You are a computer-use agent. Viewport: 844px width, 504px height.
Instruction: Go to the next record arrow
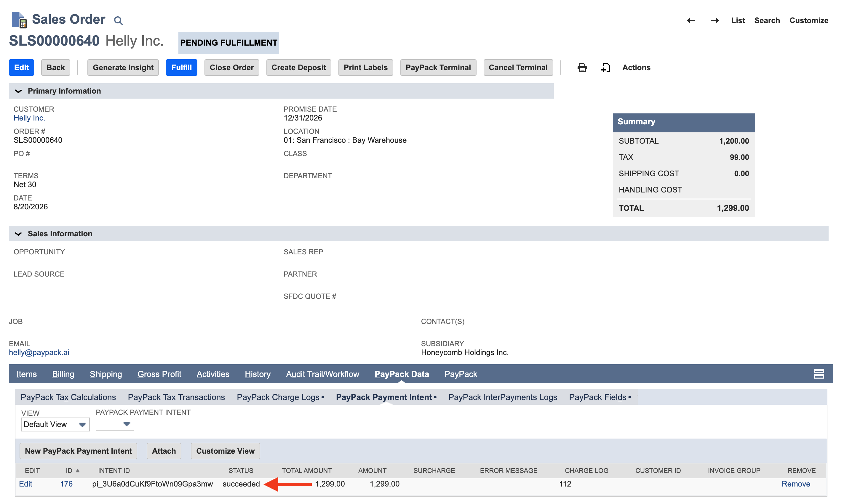714,20
